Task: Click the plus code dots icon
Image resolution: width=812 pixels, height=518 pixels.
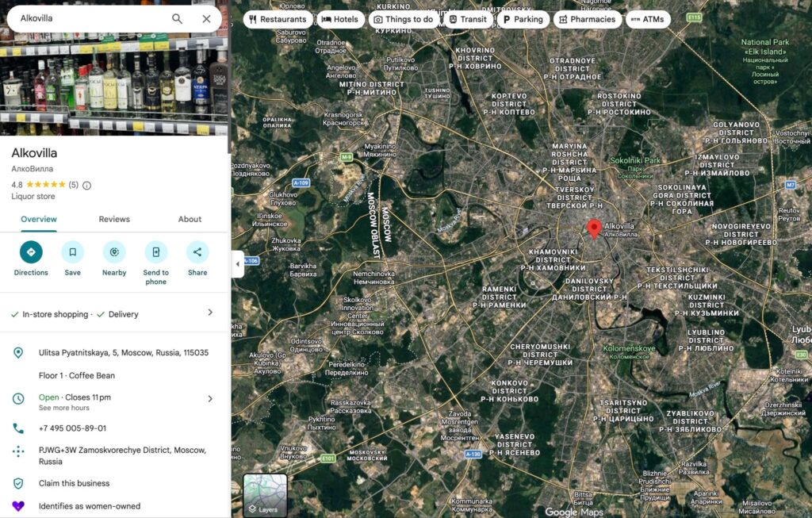Action: [18, 451]
